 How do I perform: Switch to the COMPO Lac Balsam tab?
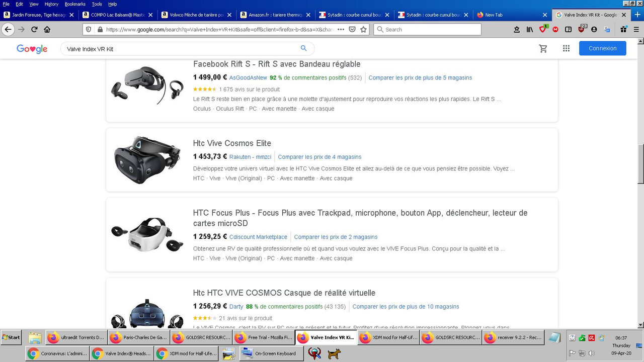click(118, 15)
